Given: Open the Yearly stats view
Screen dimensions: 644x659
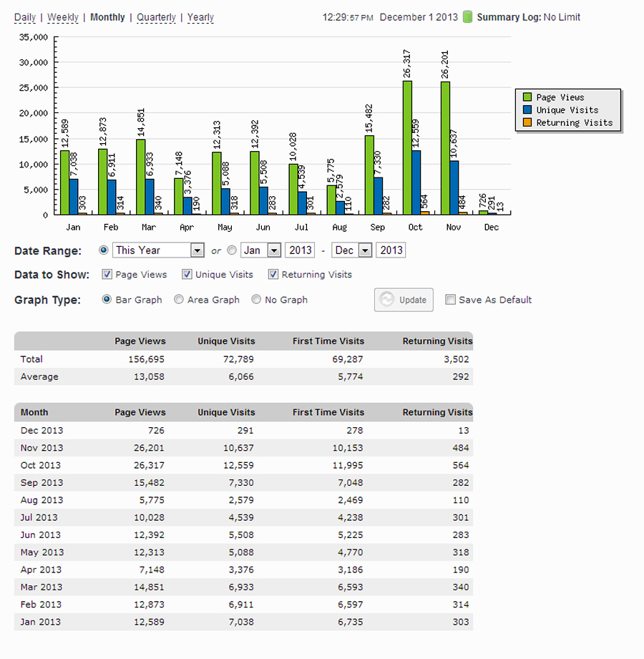Looking at the screenshot, I should click(x=200, y=17).
